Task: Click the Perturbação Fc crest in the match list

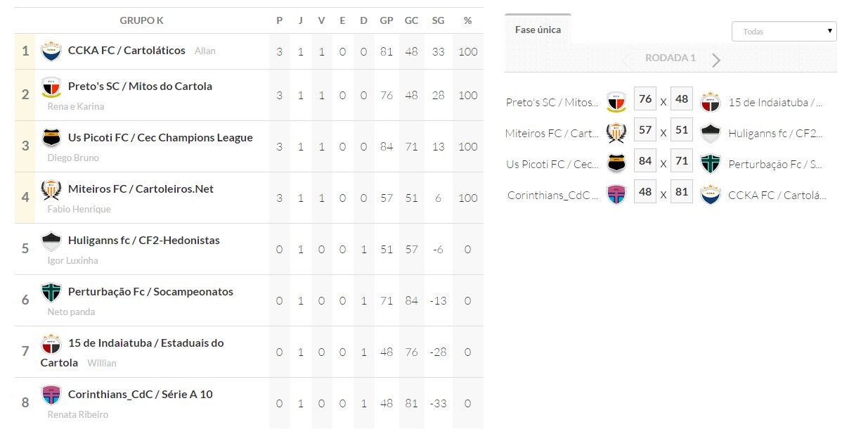Action: (x=711, y=164)
